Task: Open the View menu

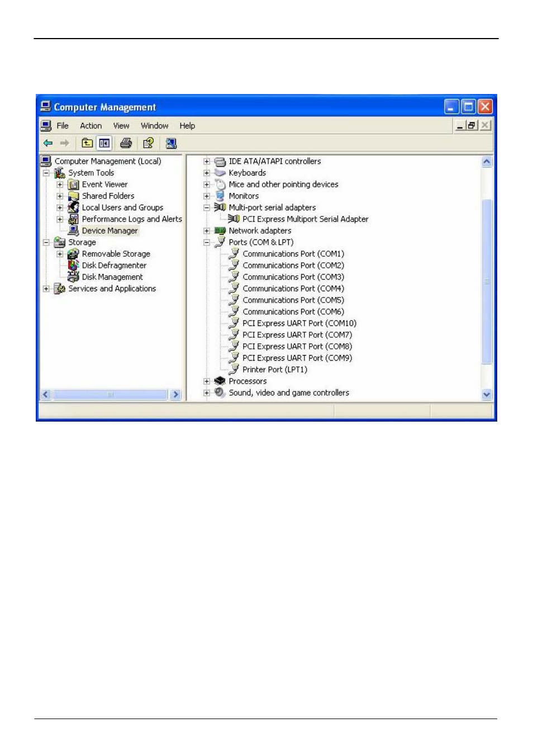Action: [121, 126]
